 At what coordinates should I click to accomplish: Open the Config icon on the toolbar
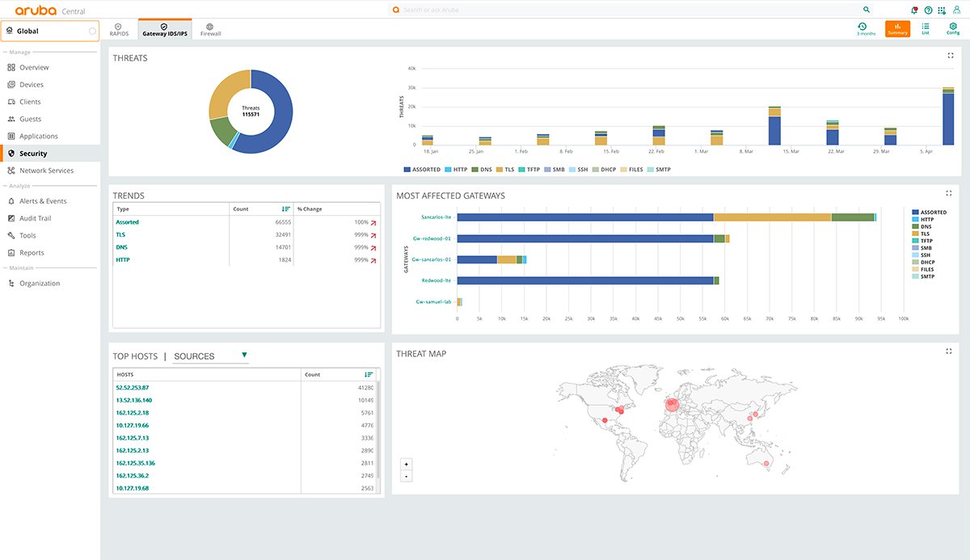(953, 27)
